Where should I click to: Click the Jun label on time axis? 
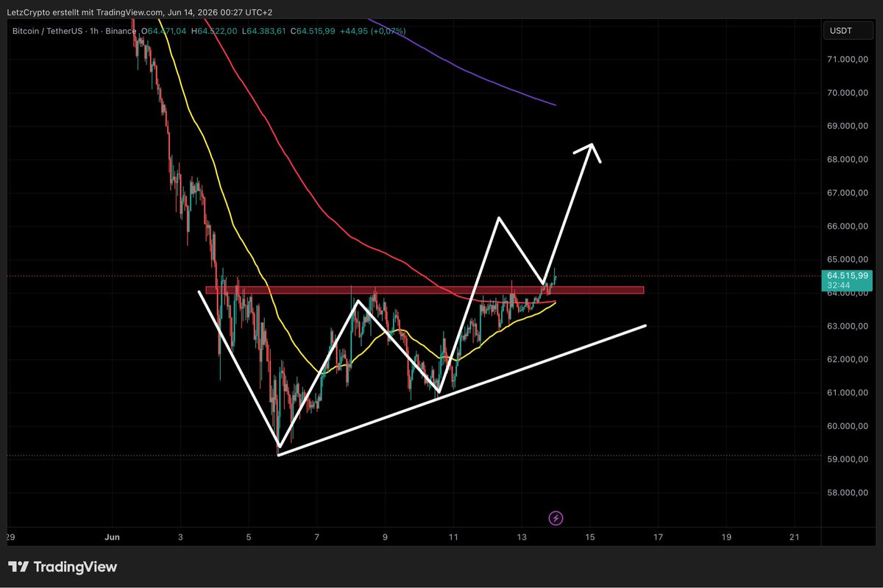tap(113, 538)
